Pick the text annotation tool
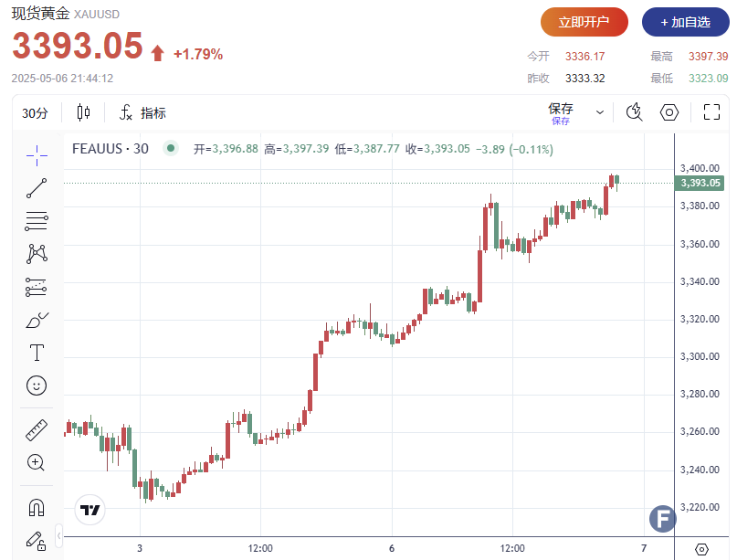 click(x=37, y=353)
